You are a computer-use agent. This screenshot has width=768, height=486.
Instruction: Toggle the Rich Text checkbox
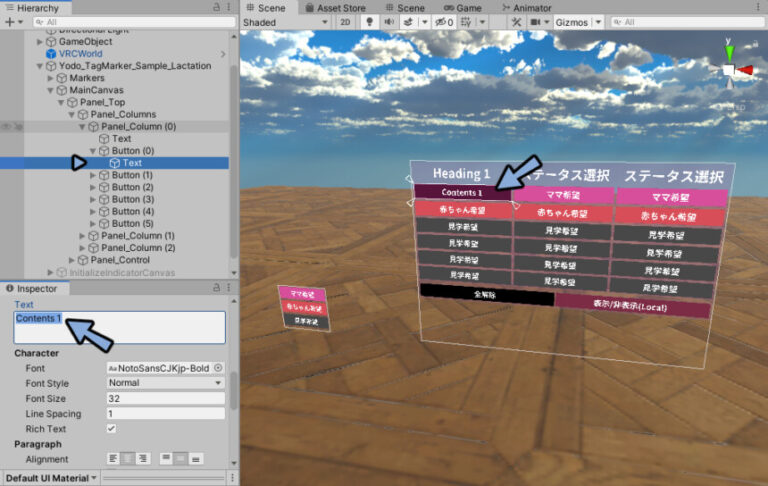[112, 429]
